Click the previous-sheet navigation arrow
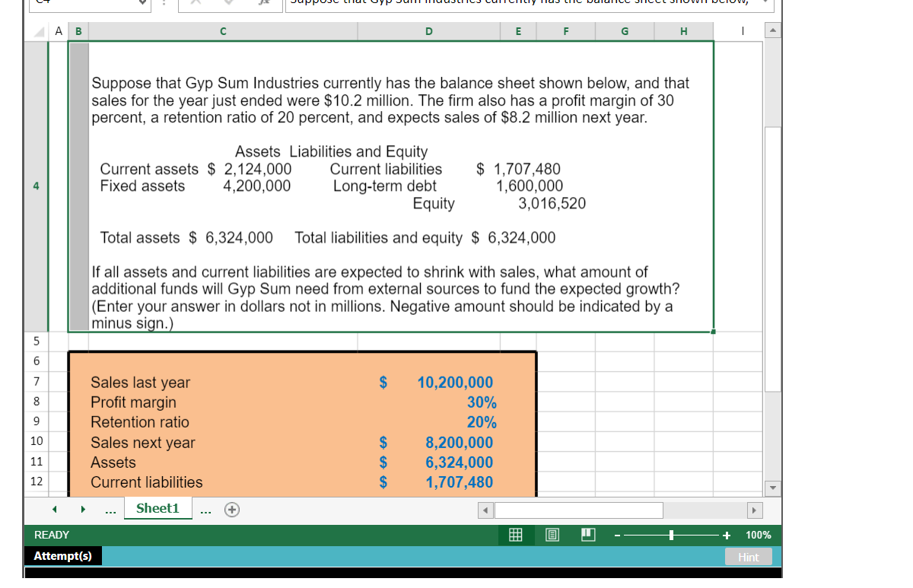This screenshot has height=588, width=913. point(53,509)
